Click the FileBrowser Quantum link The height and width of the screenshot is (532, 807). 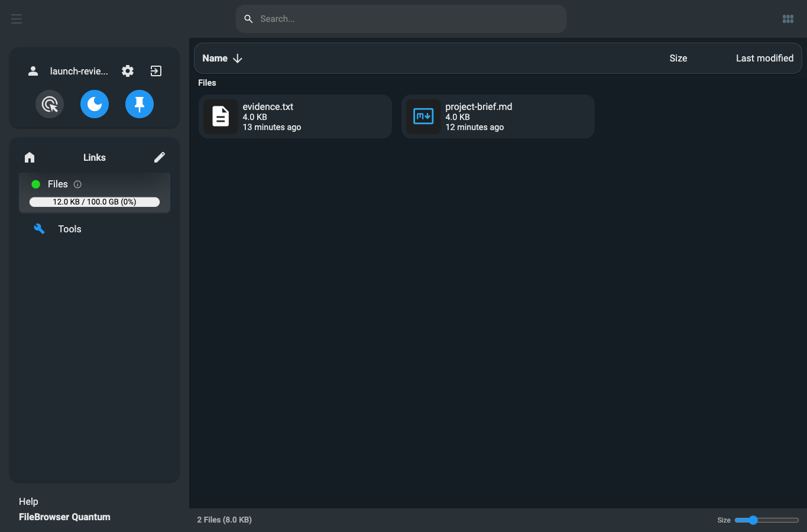click(64, 517)
